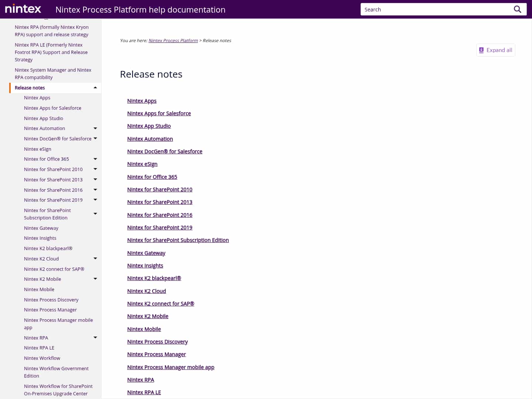Select Nintex Apps for Salesforce release notes
532x399 pixels.
159,113
